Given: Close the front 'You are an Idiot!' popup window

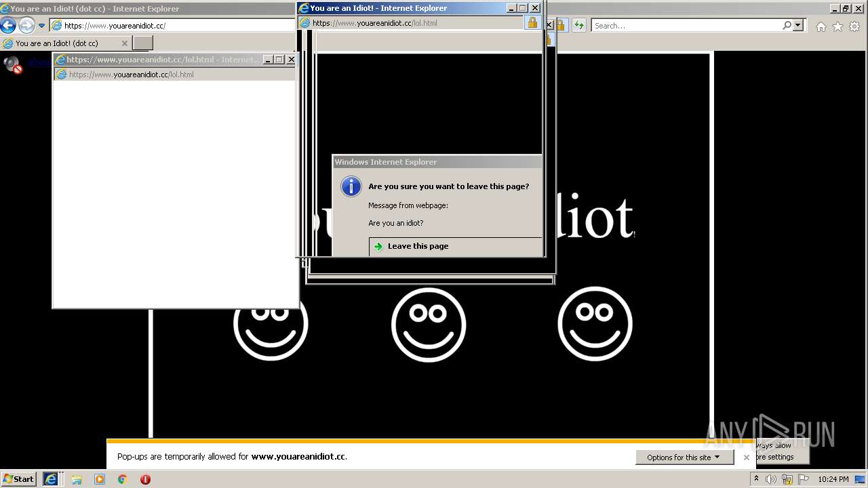Looking at the screenshot, I should point(535,8).
